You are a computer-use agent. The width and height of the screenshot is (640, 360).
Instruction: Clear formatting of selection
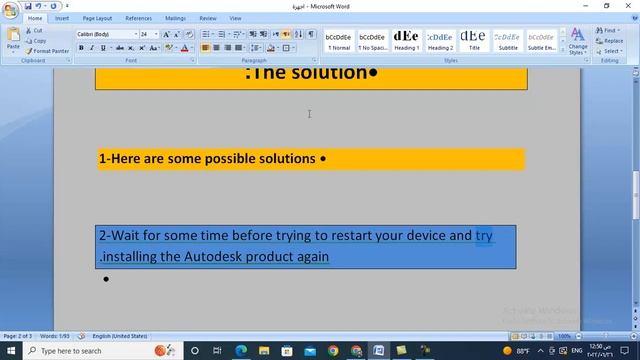coord(189,35)
